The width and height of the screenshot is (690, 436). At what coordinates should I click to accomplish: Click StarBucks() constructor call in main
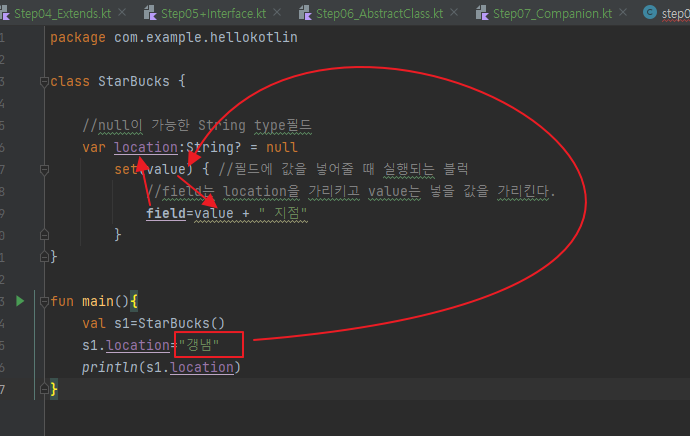pyautogui.click(x=181, y=323)
